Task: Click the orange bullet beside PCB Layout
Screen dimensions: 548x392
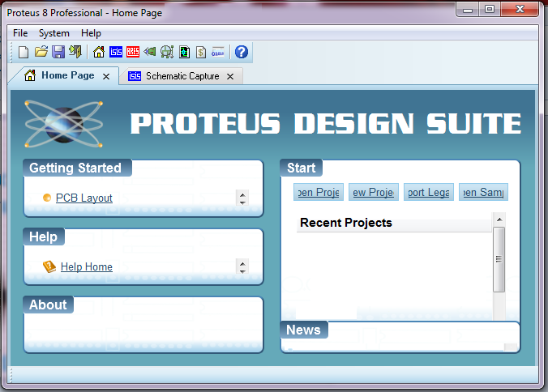Action: click(47, 198)
